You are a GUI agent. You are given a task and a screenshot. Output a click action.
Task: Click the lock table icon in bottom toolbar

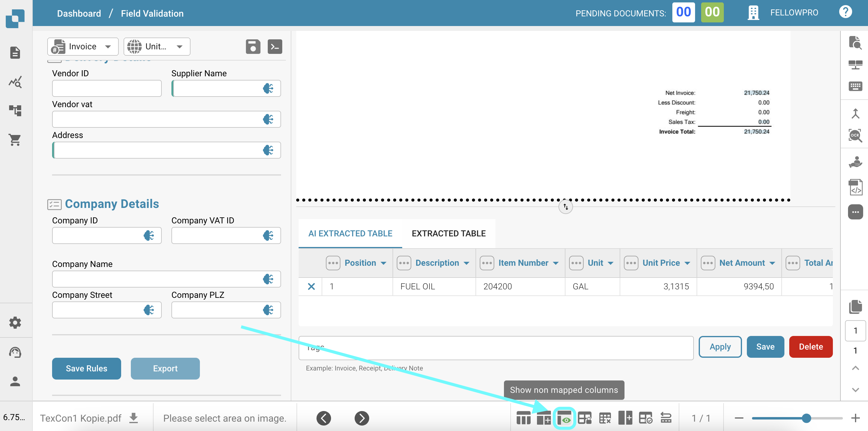tap(585, 419)
